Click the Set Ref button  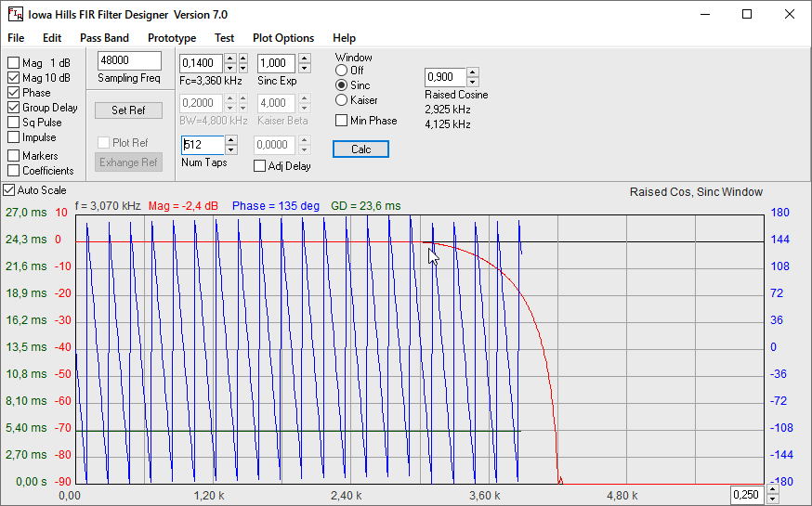128,110
